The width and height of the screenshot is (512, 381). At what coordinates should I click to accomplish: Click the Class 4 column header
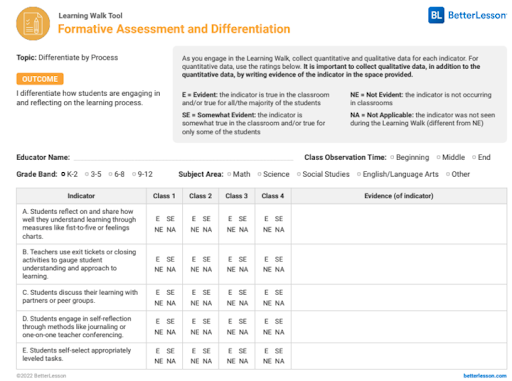tap(273, 196)
